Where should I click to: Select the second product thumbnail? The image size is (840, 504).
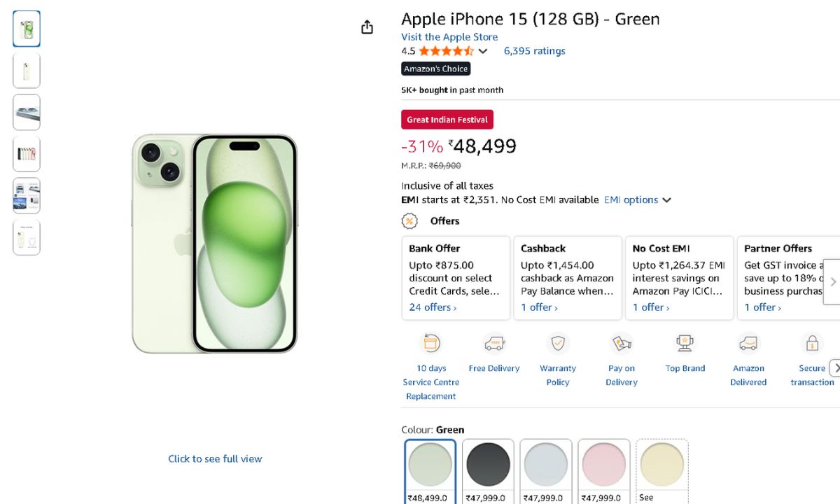click(27, 71)
